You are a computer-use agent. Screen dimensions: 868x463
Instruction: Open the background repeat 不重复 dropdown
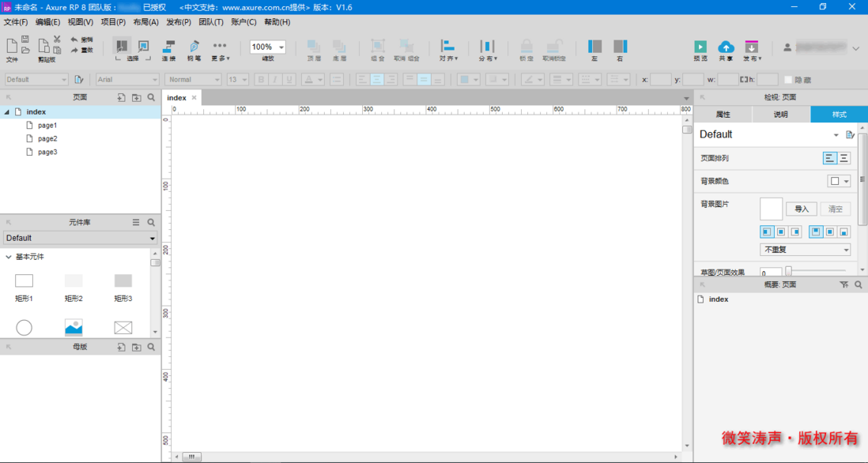[805, 250]
